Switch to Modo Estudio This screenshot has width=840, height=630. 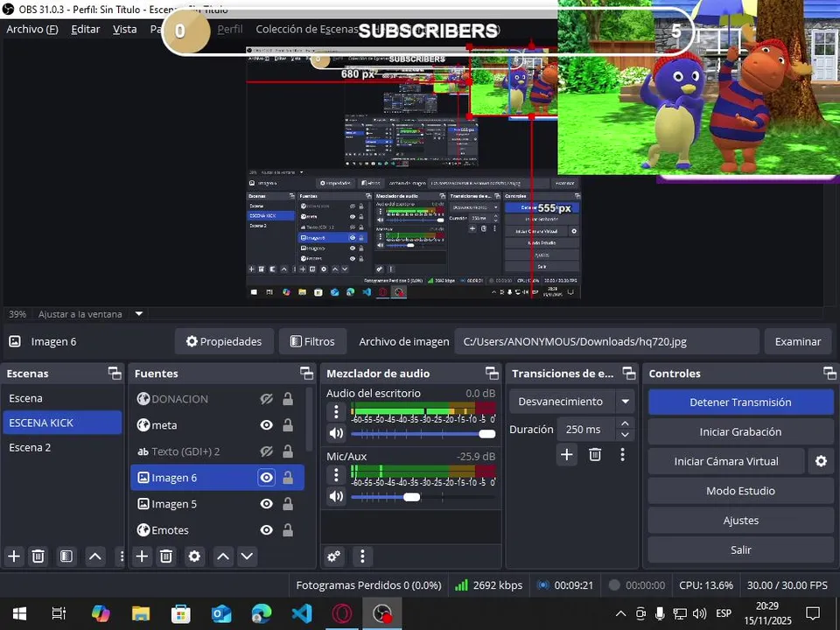(740, 491)
